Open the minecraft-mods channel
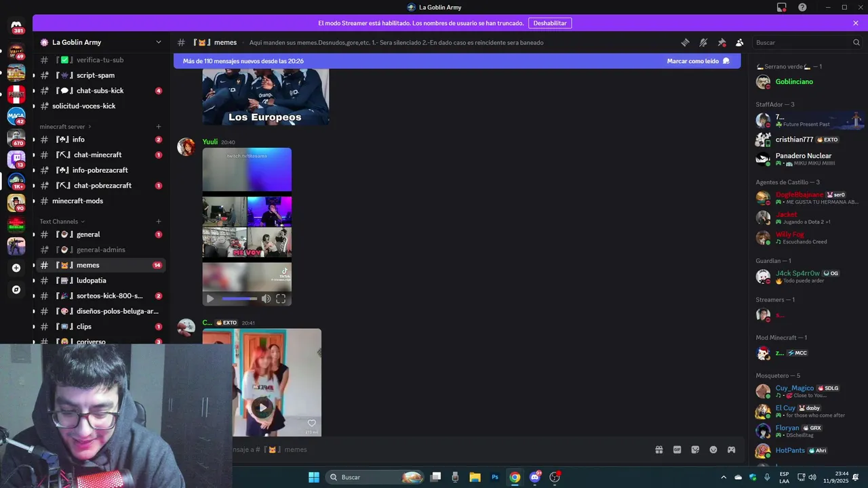This screenshot has height=488, width=868. (x=100, y=201)
